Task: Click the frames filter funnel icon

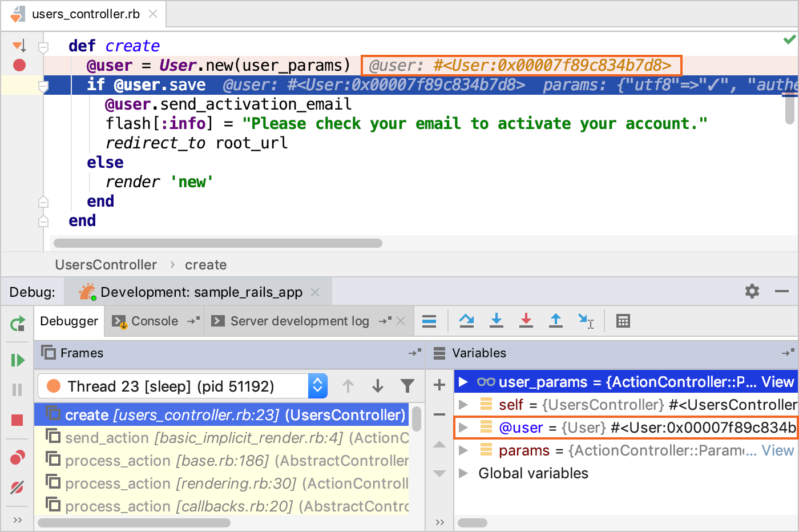Action: coord(407,386)
